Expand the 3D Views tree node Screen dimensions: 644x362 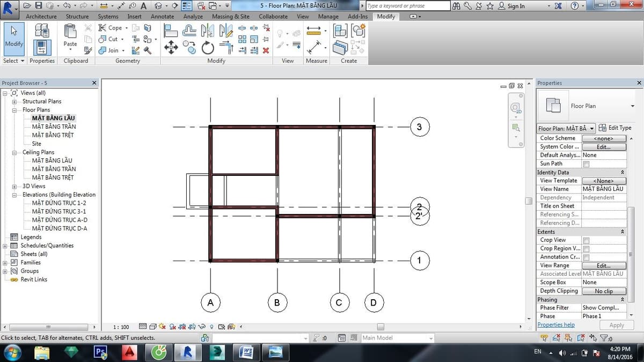point(14,186)
